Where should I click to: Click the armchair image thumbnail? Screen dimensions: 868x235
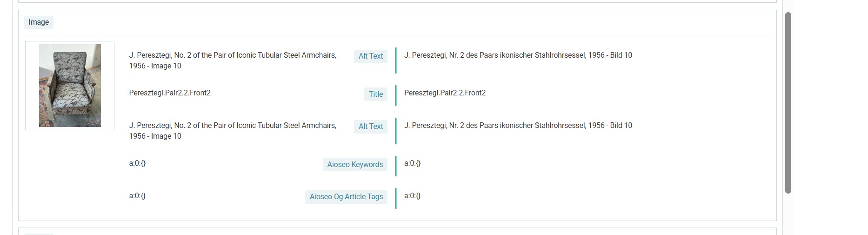point(70,86)
